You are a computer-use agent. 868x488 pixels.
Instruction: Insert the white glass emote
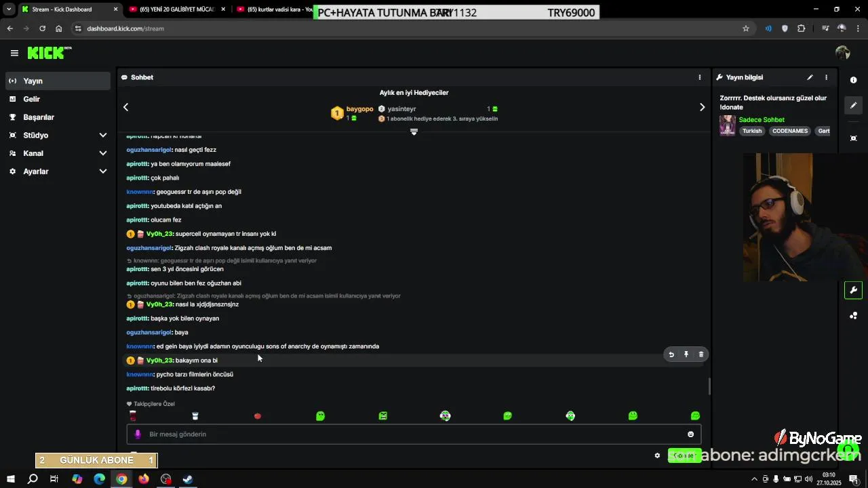point(195,416)
